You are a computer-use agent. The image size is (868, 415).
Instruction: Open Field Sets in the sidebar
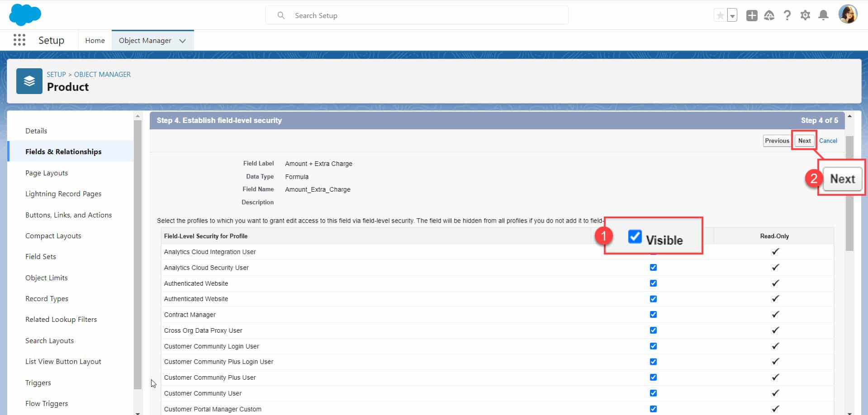41,256
